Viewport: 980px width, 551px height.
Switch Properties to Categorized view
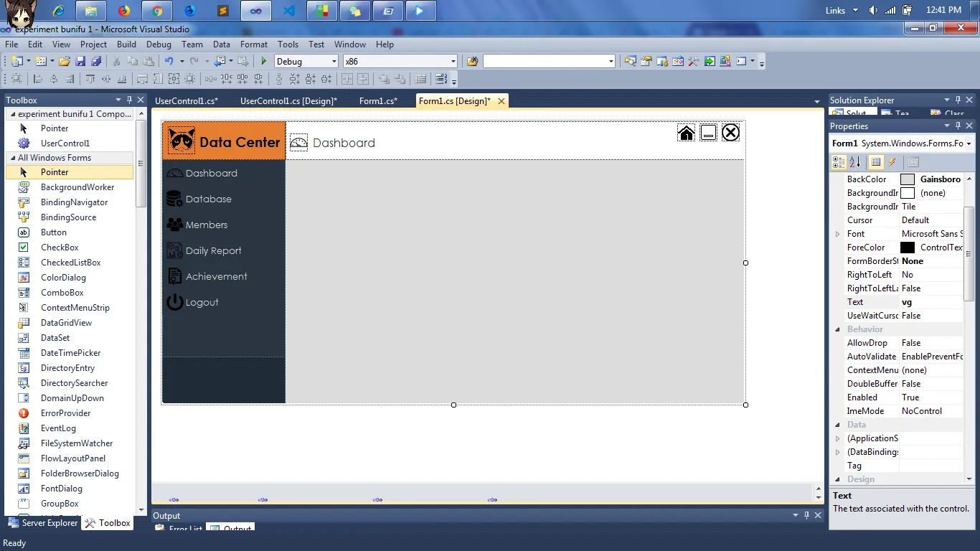[x=839, y=162]
